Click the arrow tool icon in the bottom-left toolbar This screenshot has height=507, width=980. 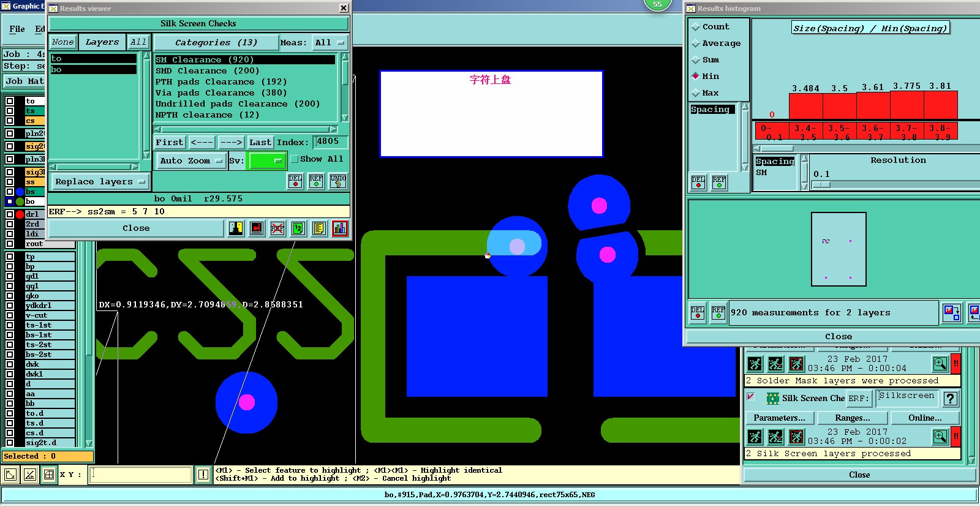pyautogui.click(x=11, y=475)
